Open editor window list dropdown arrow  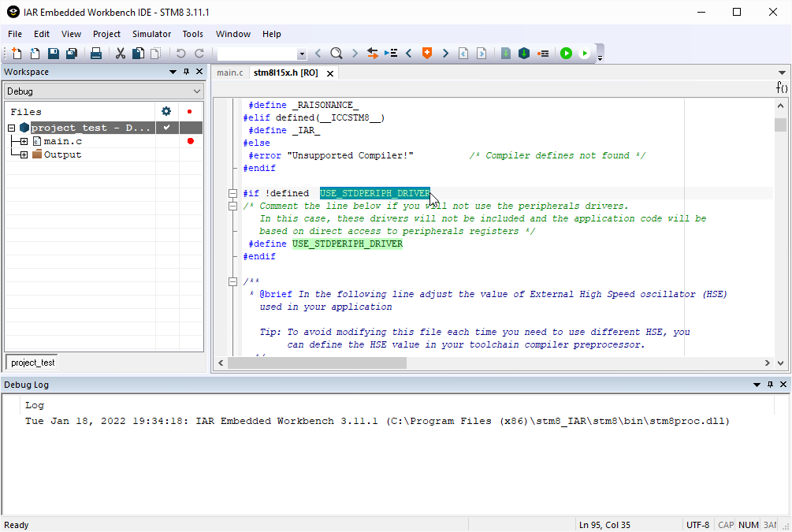pos(782,73)
